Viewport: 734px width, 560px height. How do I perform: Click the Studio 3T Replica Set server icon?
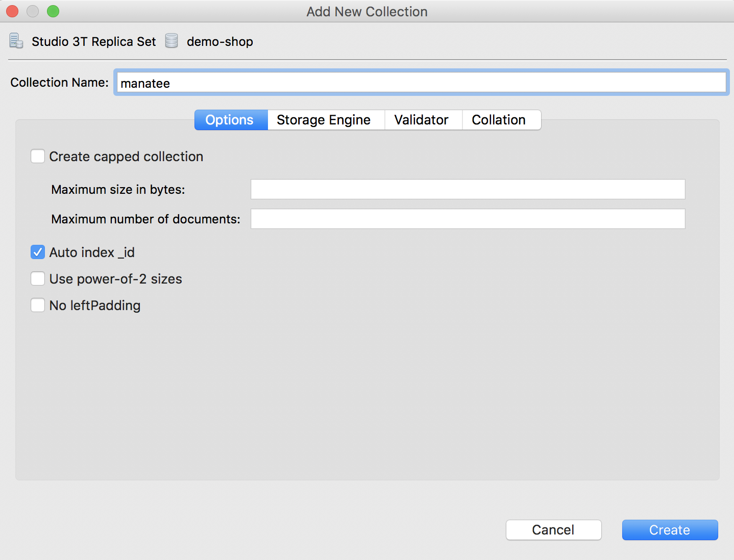click(16, 41)
